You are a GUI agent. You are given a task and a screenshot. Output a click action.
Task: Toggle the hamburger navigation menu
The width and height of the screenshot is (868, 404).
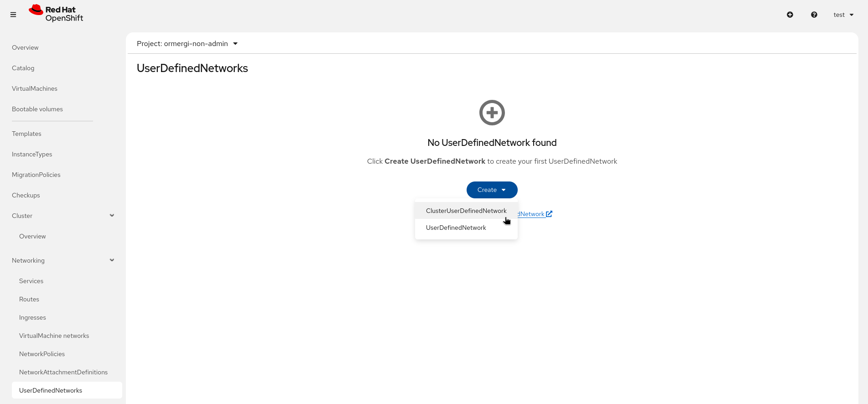click(13, 15)
